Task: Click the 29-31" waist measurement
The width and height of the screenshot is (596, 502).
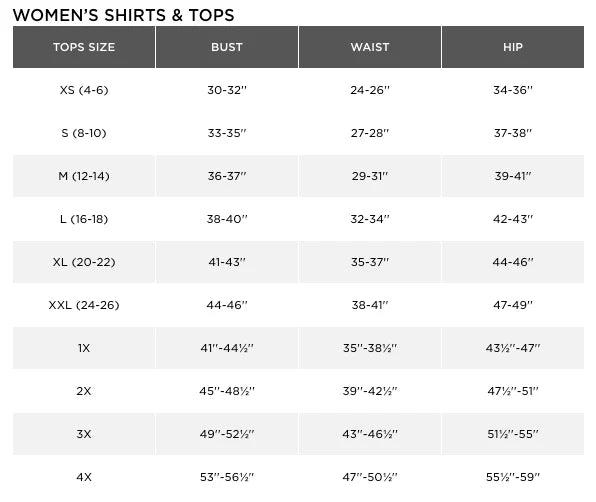Action: point(370,176)
